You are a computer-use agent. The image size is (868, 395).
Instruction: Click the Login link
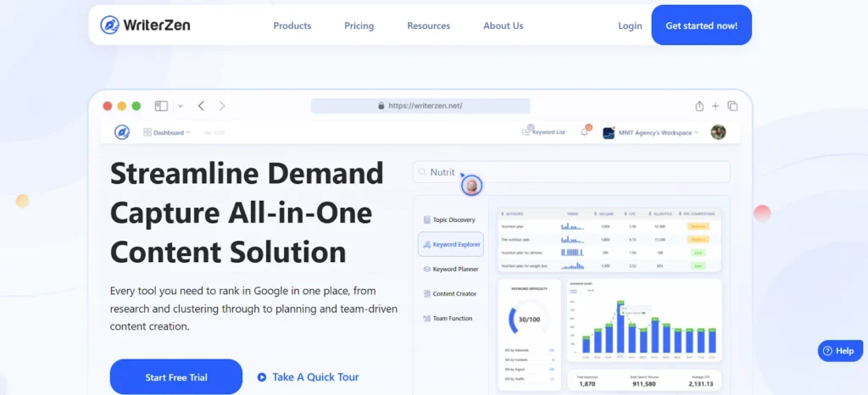click(630, 25)
